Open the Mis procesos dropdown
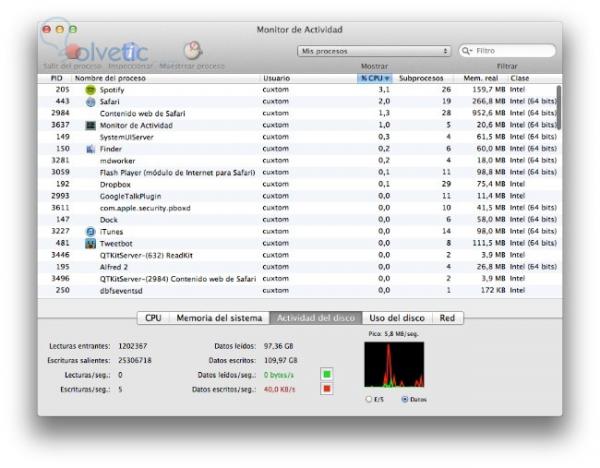This screenshot has width=600, height=468. coord(374,51)
